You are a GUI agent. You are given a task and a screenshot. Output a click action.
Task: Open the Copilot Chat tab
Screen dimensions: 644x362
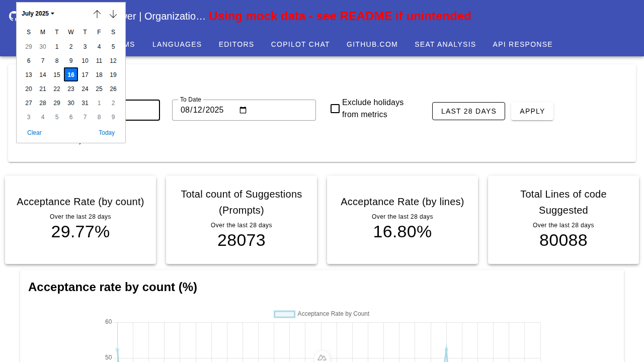point(300,44)
